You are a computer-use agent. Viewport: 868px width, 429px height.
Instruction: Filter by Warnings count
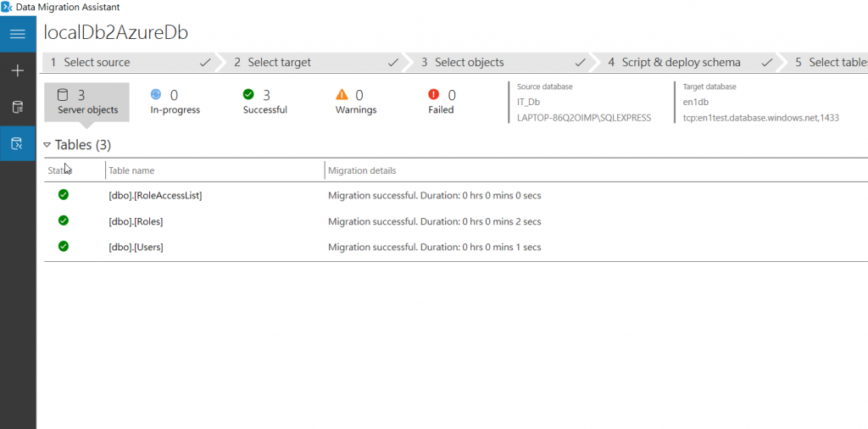click(x=356, y=103)
